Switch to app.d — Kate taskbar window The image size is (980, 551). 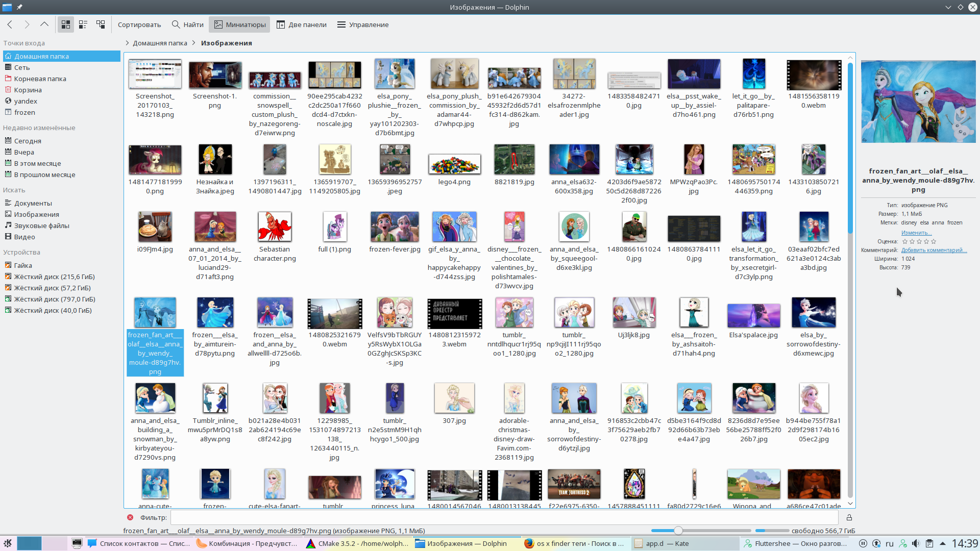[x=684, y=543]
